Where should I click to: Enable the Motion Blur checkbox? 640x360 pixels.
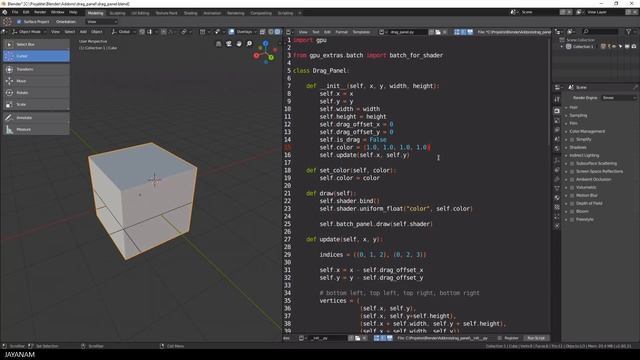click(x=572, y=196)
